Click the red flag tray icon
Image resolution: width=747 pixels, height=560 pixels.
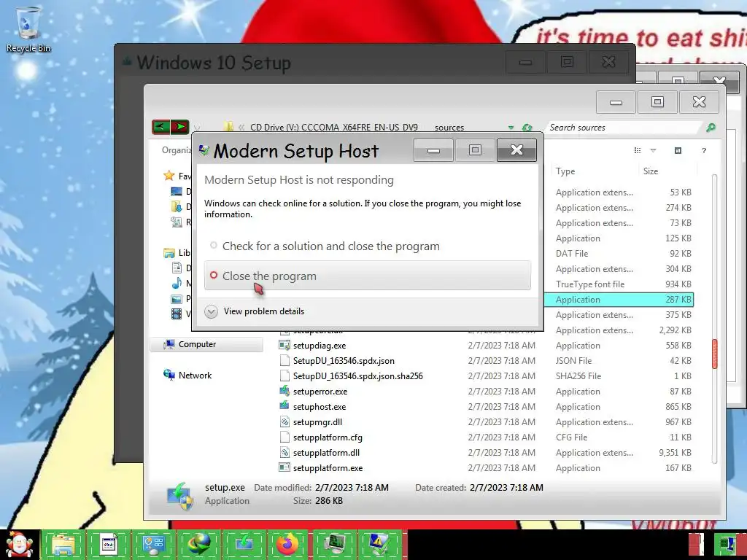coord(697,544)
